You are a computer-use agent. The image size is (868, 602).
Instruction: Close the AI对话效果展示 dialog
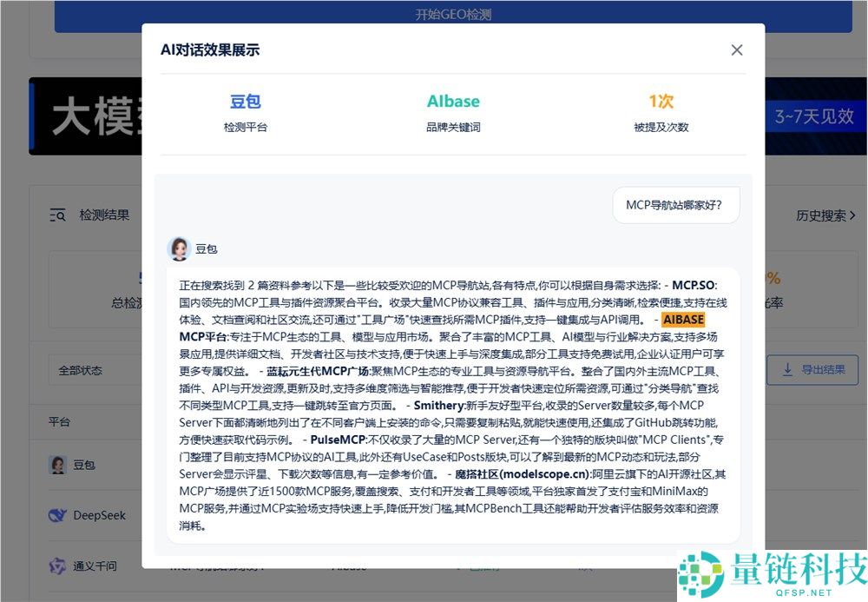737,50
